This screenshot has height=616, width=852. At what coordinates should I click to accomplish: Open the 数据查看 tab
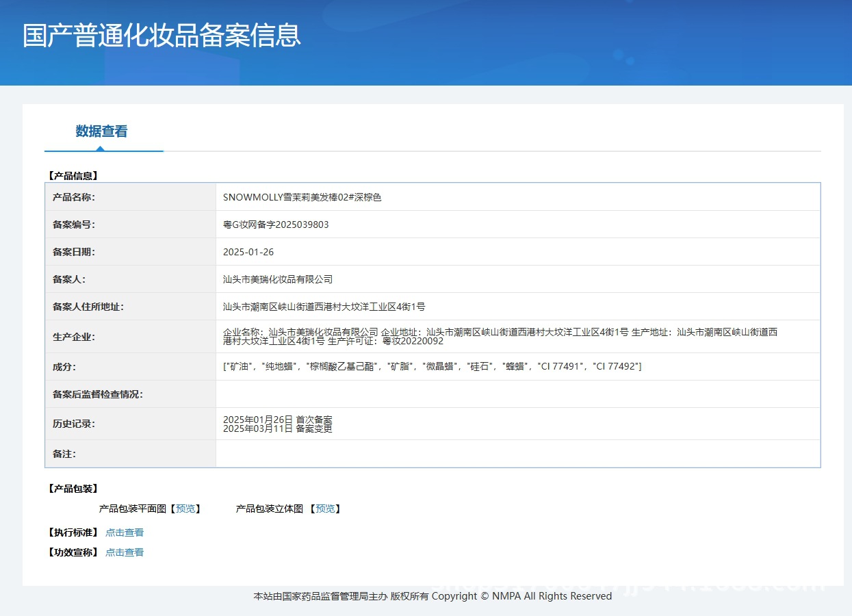(x=101, y=131)
